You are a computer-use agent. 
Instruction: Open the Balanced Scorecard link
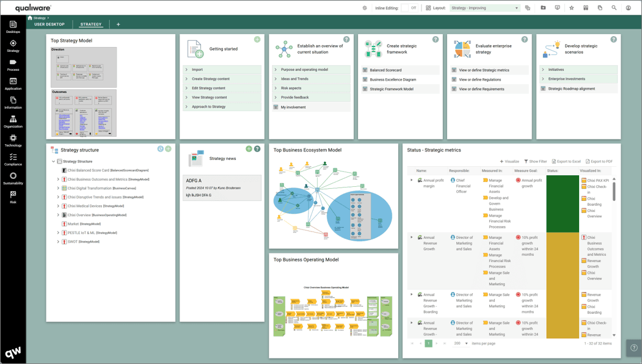click(385, 70)
